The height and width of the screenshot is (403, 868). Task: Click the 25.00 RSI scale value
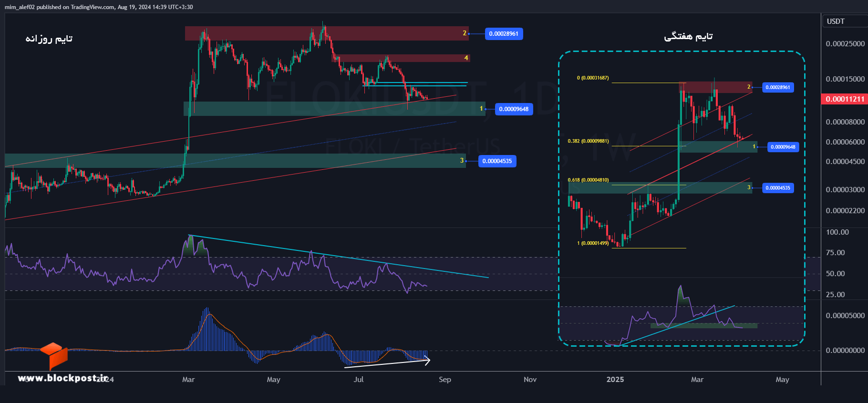[836, 295]
